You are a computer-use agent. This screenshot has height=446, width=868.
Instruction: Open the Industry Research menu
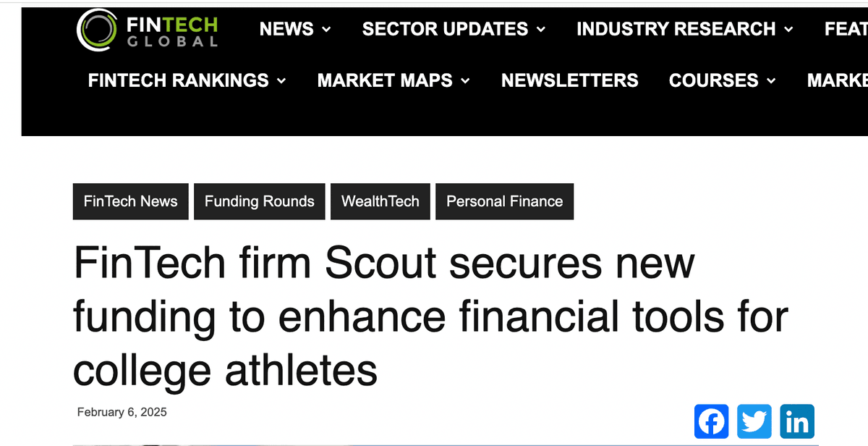tap(676, 29)
